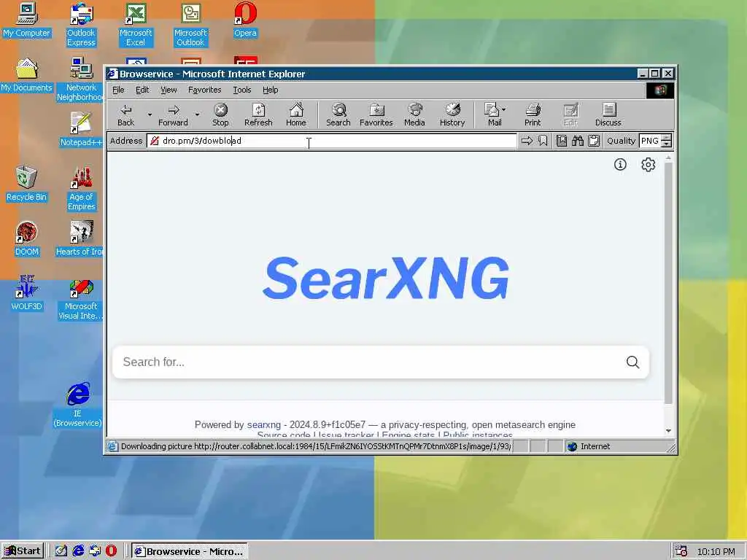This screenshot has height=560, width=747.
Task: Click the taskbar clock 10:10 PM
Action: coord(716,551)
